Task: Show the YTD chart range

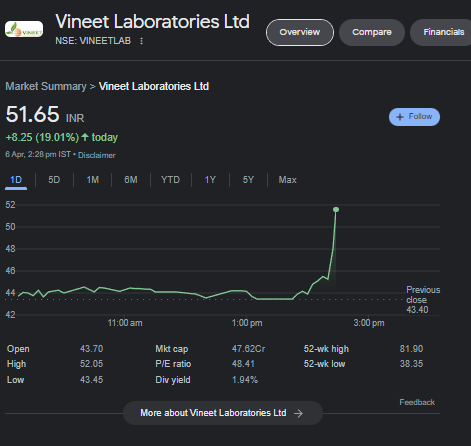Action: pyautogui.click(x=170, y=180)
